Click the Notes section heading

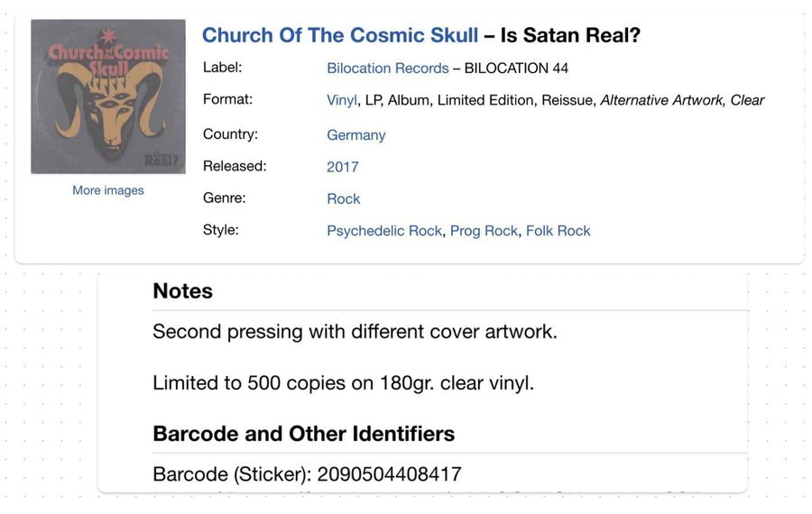(x=183, y=291)
